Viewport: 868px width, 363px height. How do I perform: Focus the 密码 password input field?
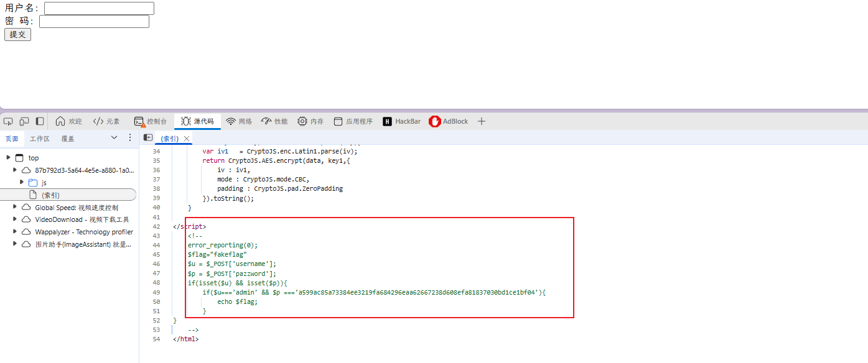94,21
